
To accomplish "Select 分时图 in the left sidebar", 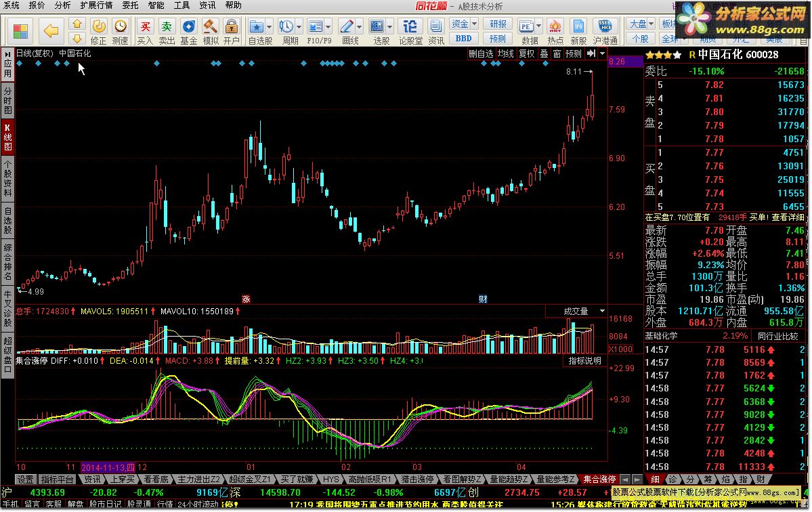I will (x=7, y=100).
